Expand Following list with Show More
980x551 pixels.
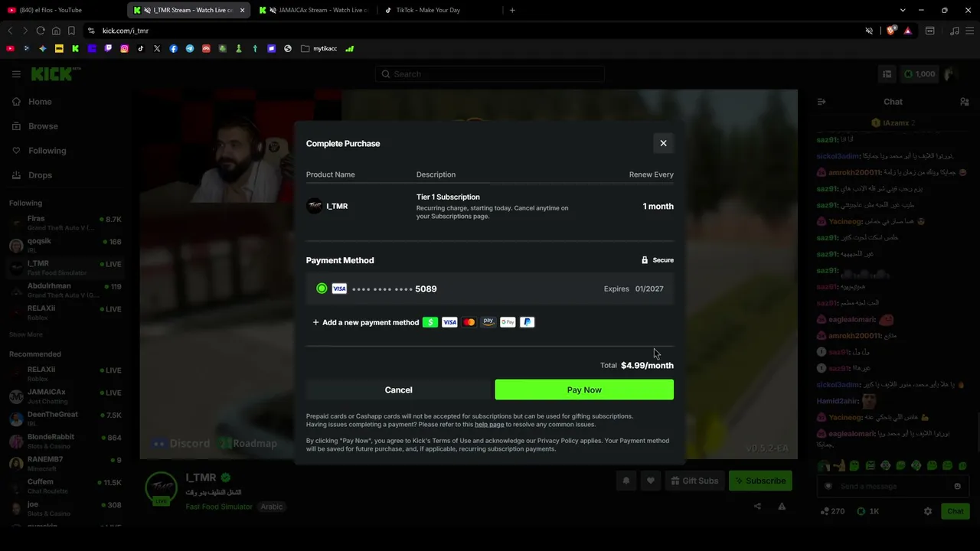[x=26, y=334]
